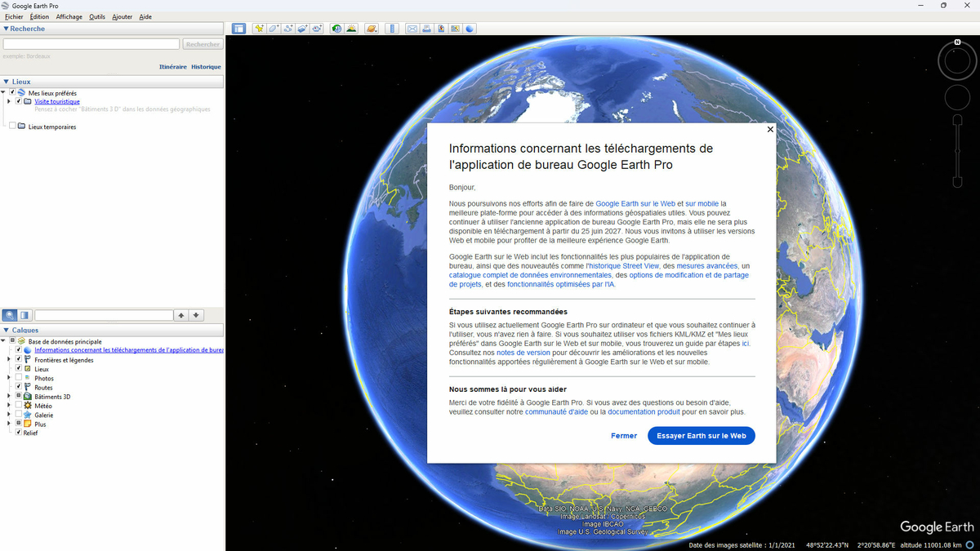Add a placemark with the yellow pushpin
This screenshot has width=980, height=551.
(260, 29)
